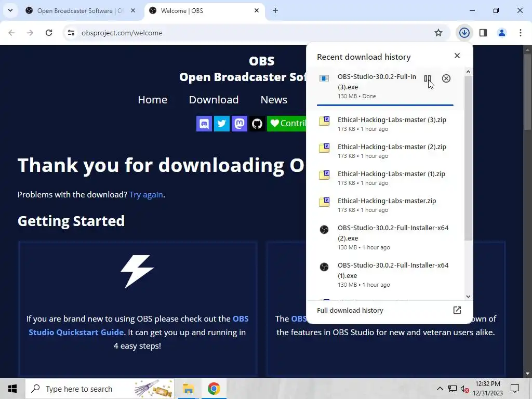
Task: Reload the current page
Action: pyautogui.click(x=49, y=33)
